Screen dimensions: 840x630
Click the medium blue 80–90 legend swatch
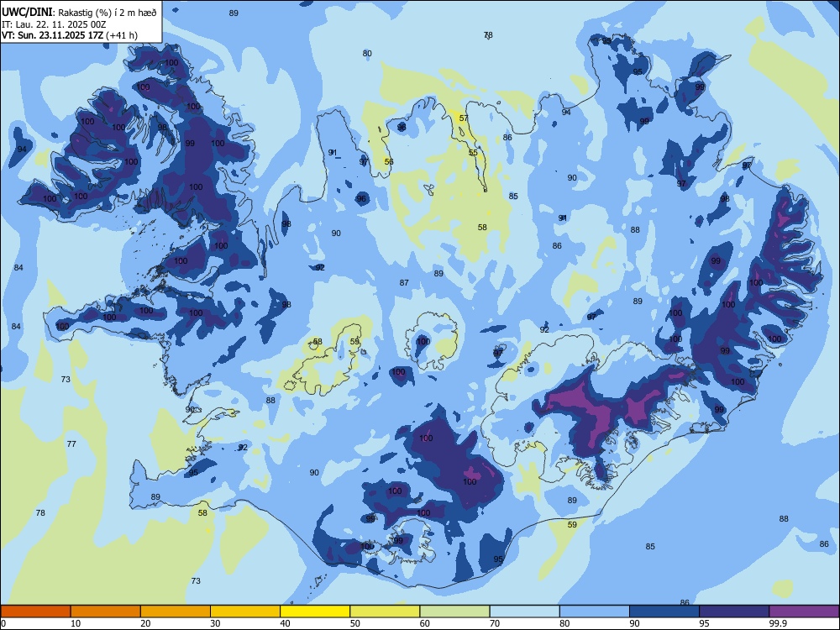pyautogui.click(x=595, y=612)
